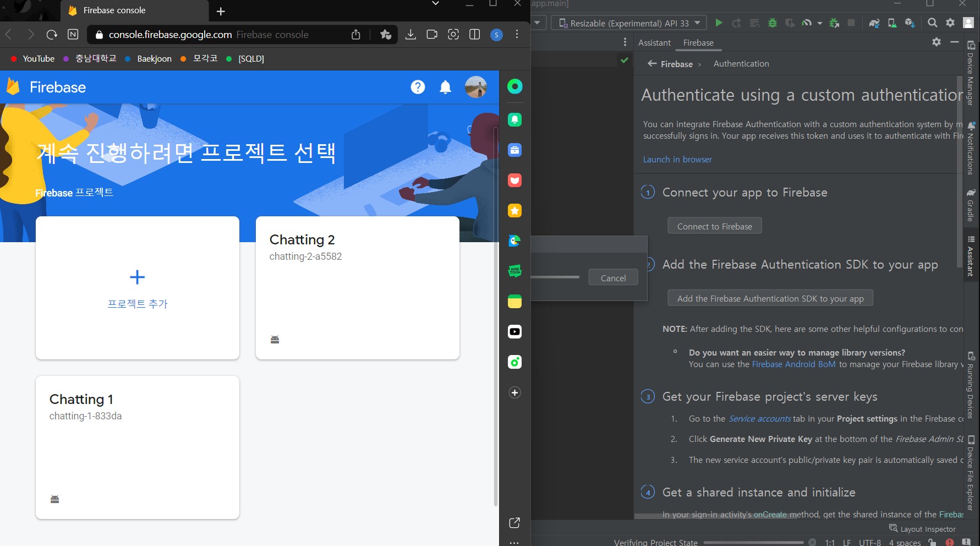Screen dimensions: 980x546
Task: Open the YouTube bookmark
Action: pyautogui.click(x=33, y=58)
